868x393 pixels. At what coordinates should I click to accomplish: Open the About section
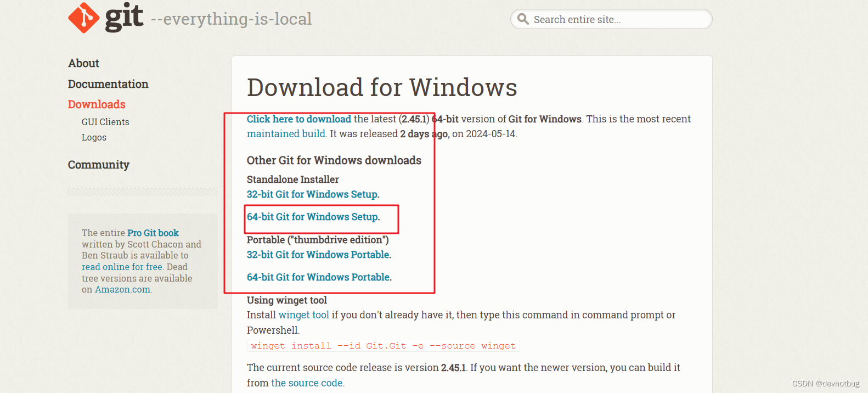click(x=83, y=63)
